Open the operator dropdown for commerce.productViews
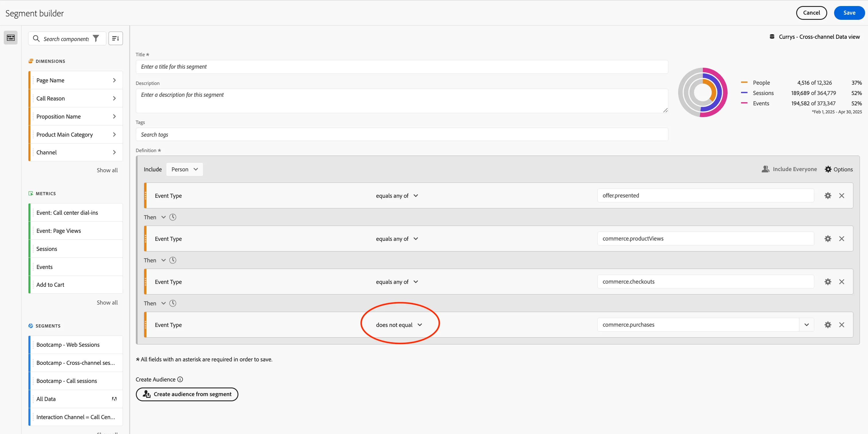This screenshot has height=434, width=868. [x=397, y=239]
